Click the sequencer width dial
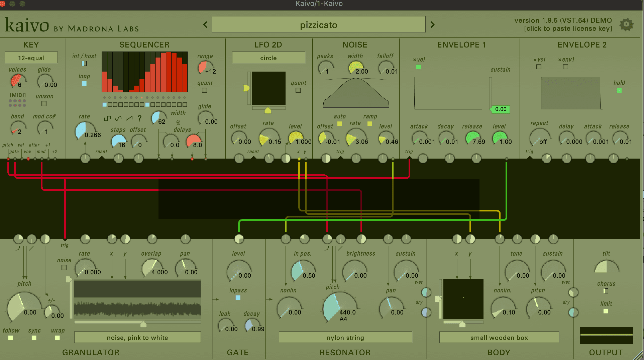 (x=158, y=118)
